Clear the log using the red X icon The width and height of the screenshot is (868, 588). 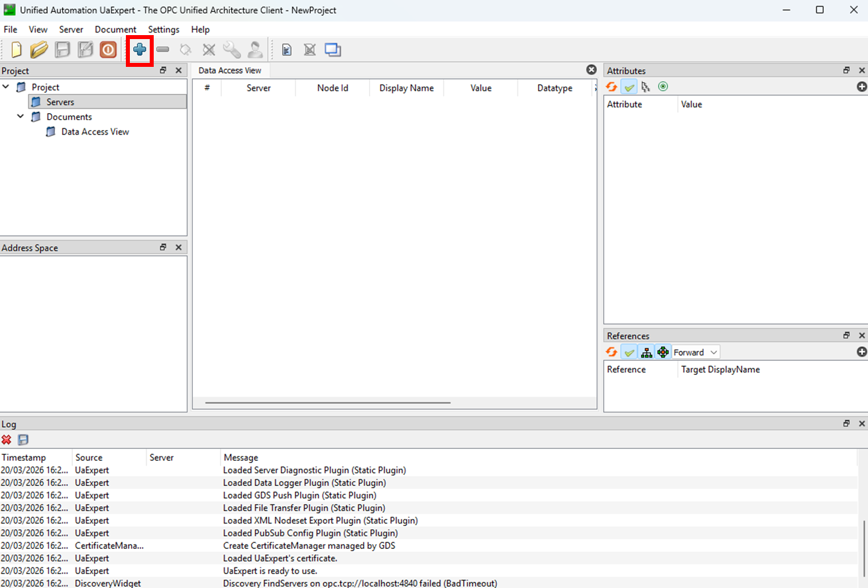click(x=6, y=439)
